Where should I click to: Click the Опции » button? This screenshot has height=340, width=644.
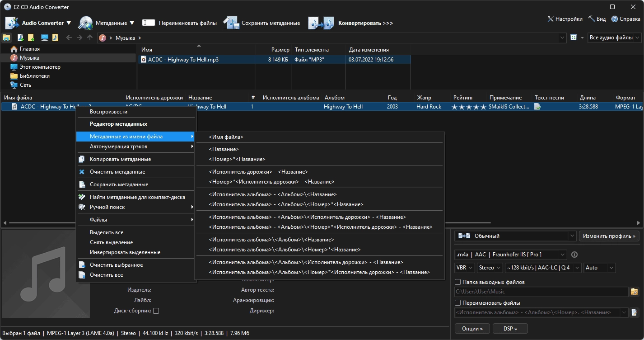472,329
